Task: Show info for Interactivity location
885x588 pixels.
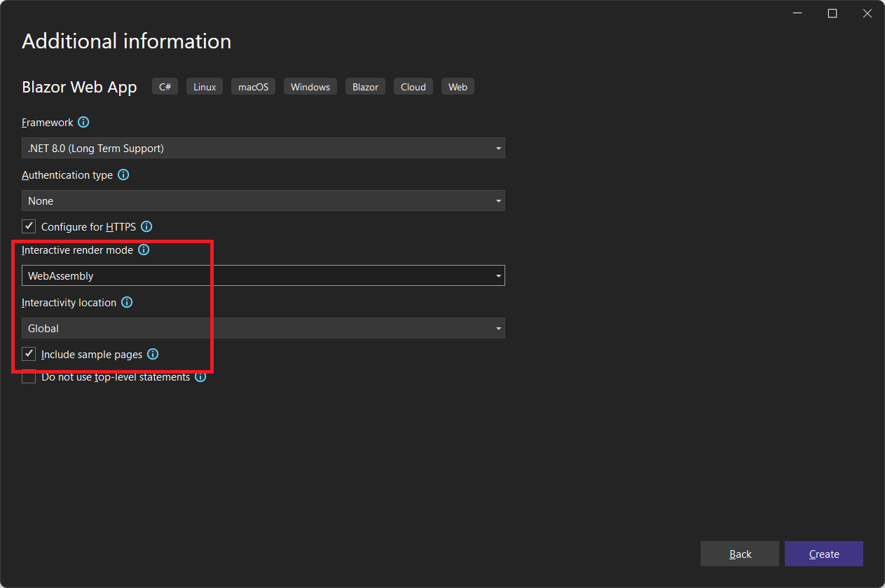Action: coord(127,302)
